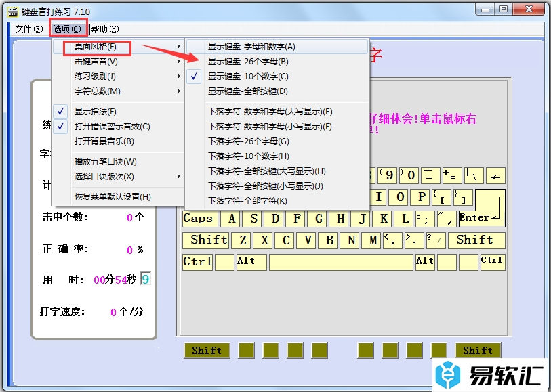Click the left Shift key beside Z
The height and width of the screenshot is (392, 551).
pos(205,240)
